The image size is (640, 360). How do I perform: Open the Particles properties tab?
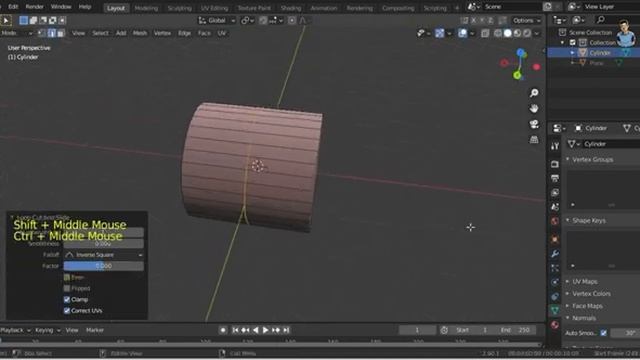(555, 268)
